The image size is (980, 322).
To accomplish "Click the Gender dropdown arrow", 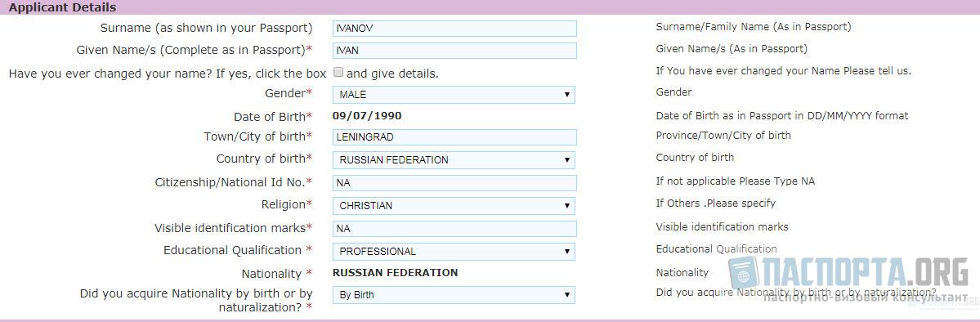I will 567,95.
